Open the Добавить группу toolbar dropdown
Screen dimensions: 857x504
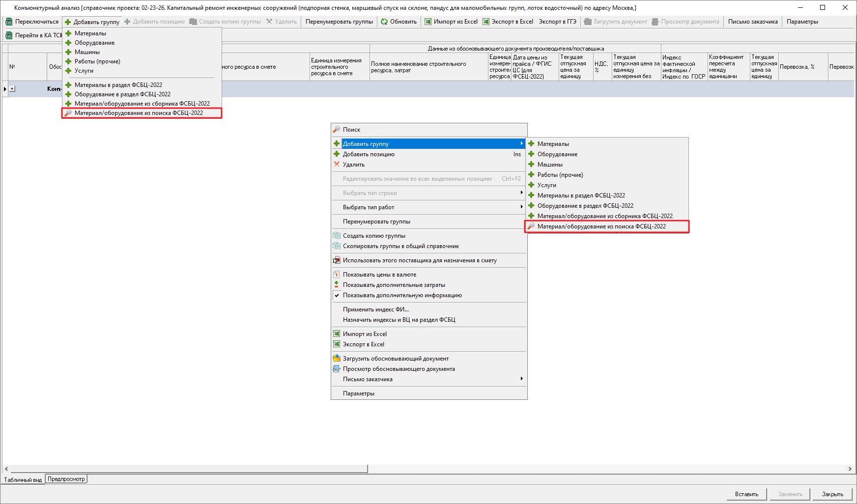click(92, 22)
